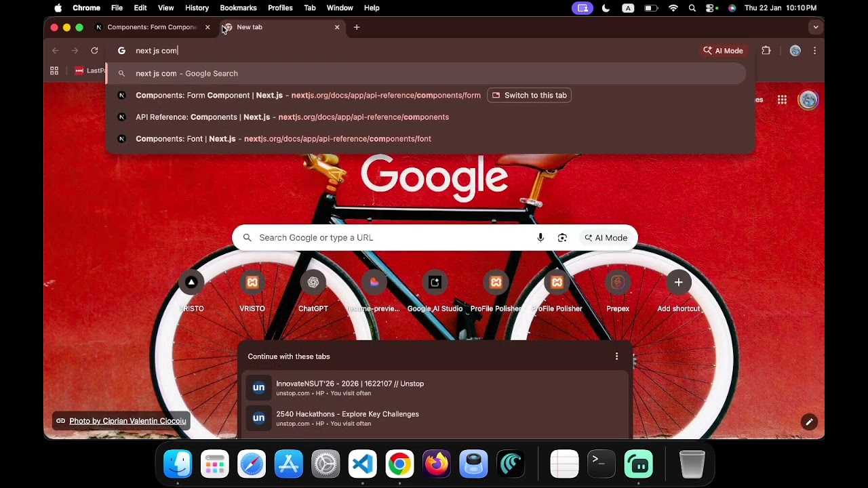Open the History menu
Screen dimensions: 868x488
(197, 8)
